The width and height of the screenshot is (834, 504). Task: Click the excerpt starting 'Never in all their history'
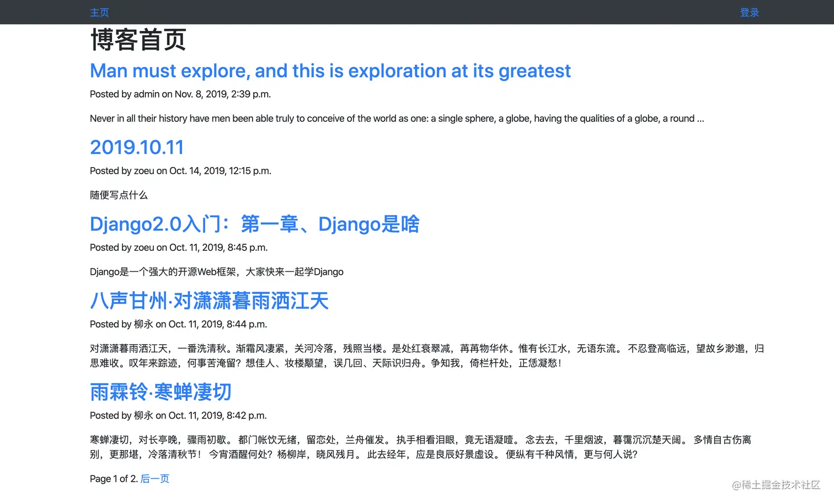point(397,119)
